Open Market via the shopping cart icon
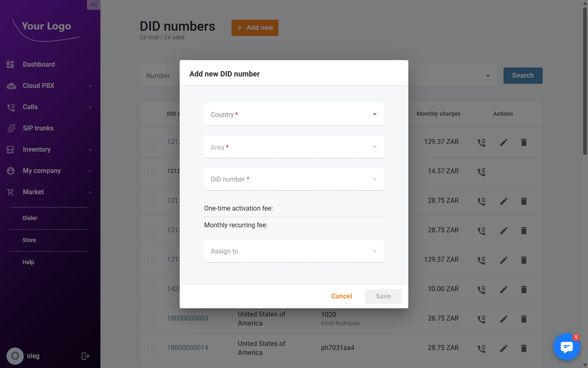 pyautogui.click(x=11, y=192)
